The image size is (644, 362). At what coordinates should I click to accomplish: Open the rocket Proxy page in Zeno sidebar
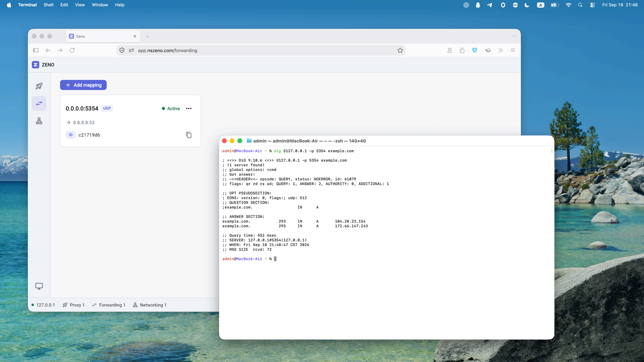click(x=39, y=86)
